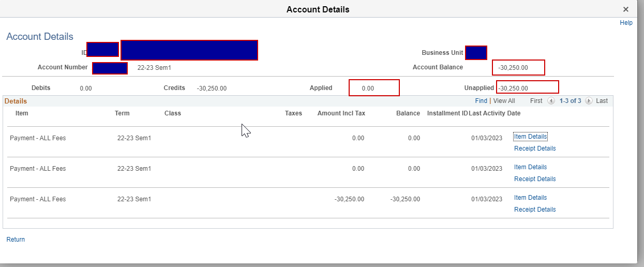Click the Details section title
The width and height of the screenshot is (644, 267).
(x=16, y=101)
